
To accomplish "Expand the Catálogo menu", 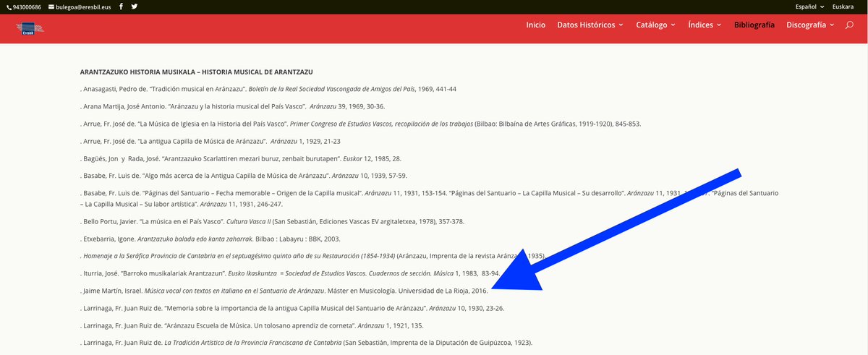I will 656,25.
